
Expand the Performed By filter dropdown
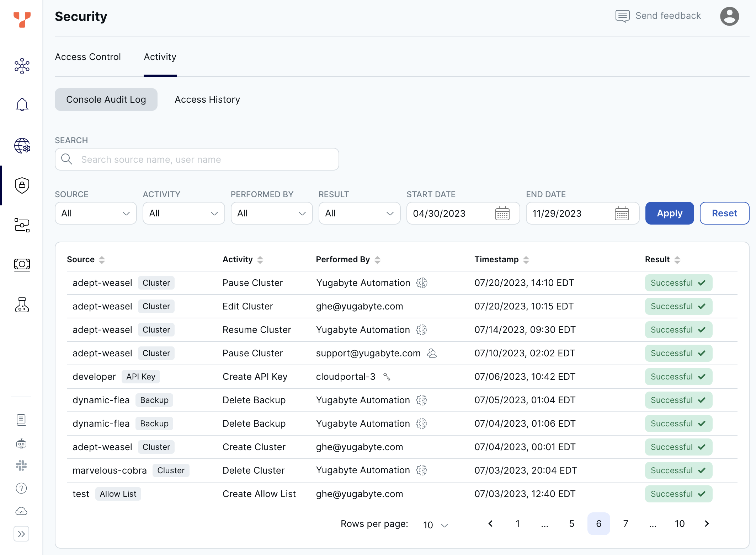(x=272, y=213)
